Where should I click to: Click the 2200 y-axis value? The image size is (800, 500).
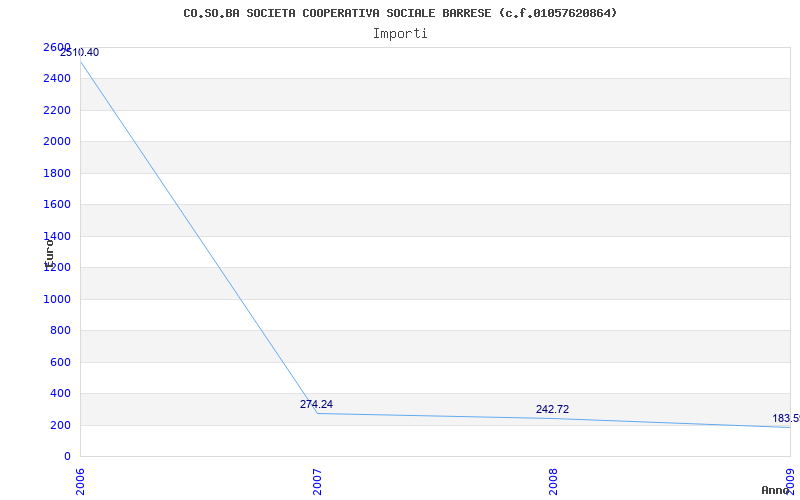click(57, 110)
